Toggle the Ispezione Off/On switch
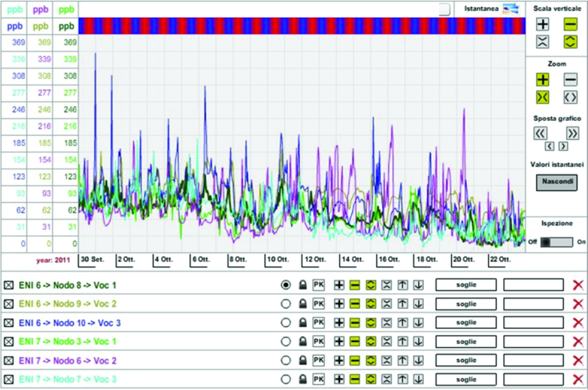Screen dimensions: 588x390 pos(557,242)
